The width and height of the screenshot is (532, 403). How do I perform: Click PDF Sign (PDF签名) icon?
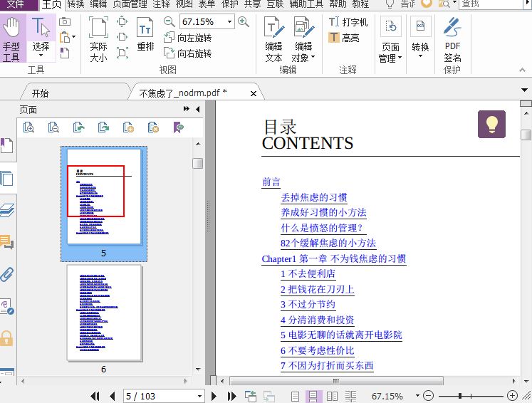[x=452, y=39]
